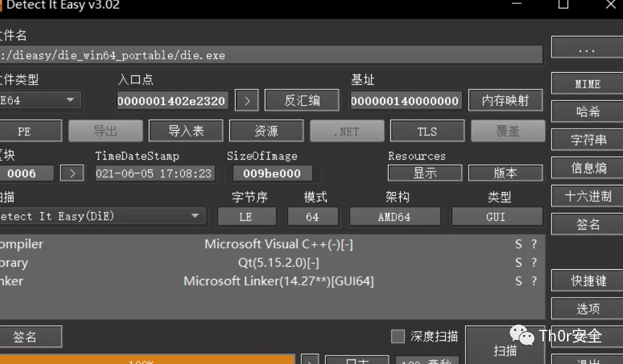Image resolution: width=623 pixels, height=364 pixels.
Task: Open the PE structure button
Action: [x=30, y=131]
